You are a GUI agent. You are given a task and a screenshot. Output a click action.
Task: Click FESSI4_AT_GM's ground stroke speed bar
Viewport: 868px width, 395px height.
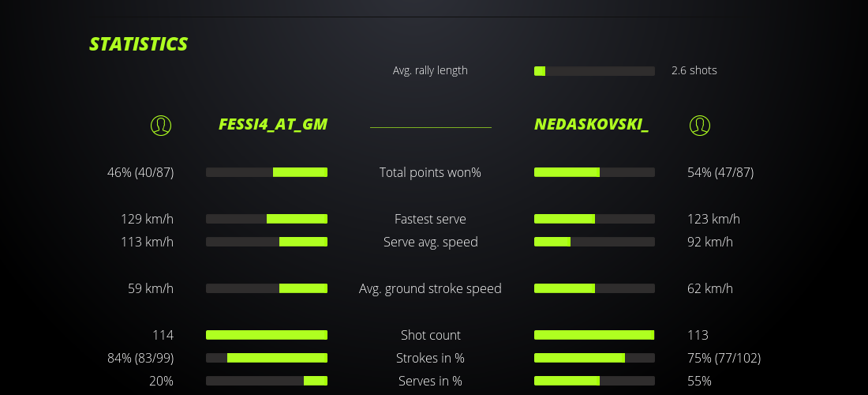(267, 288)
